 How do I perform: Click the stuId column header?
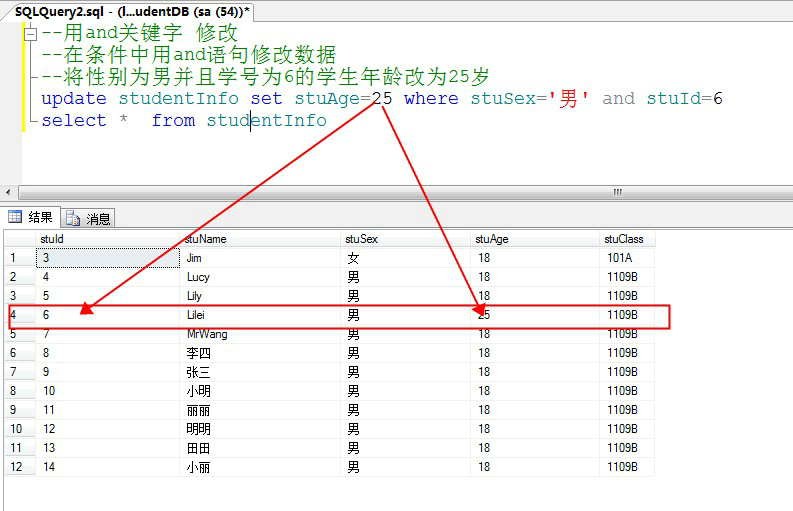[x=108, y=239]
